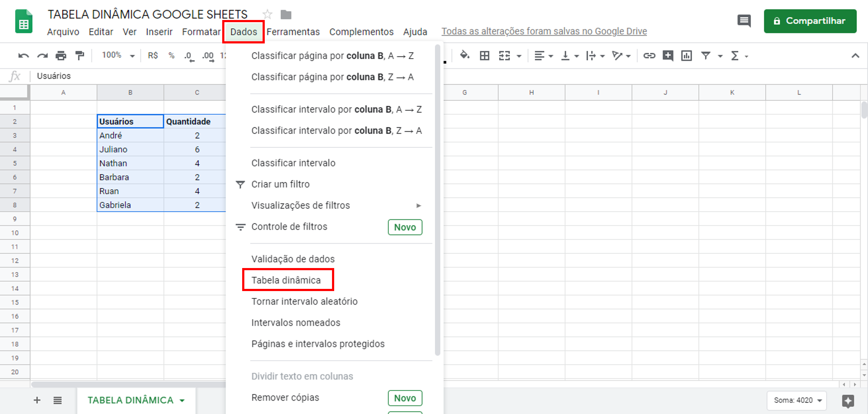The image size is (868, 414).
Task: Expand text rotation dropdown arrow
Action: click(x=628, y=56)
